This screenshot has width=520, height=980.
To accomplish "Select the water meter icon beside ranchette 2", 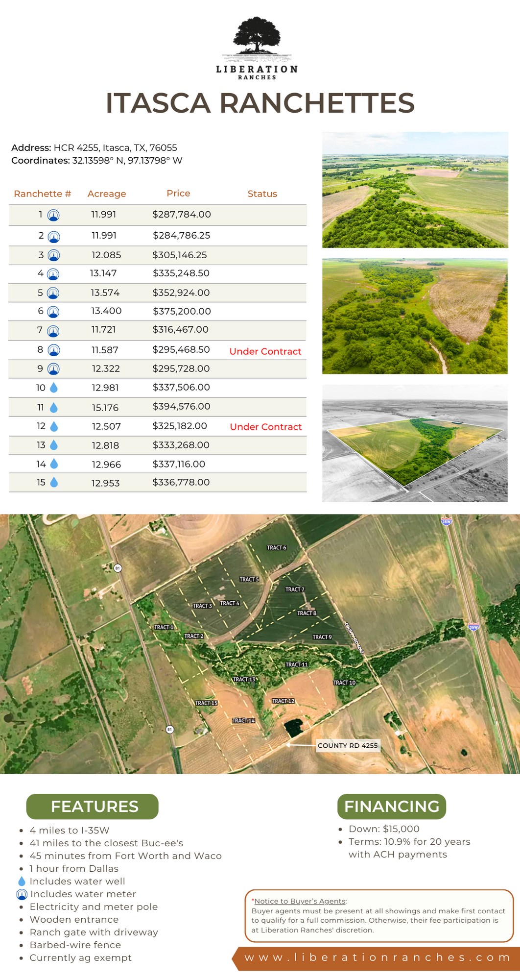I will click(54, 237).
